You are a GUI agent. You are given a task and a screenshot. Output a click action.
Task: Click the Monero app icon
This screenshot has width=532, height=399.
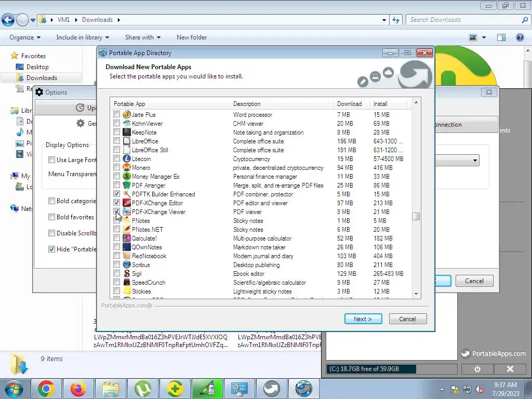[127, 168]
